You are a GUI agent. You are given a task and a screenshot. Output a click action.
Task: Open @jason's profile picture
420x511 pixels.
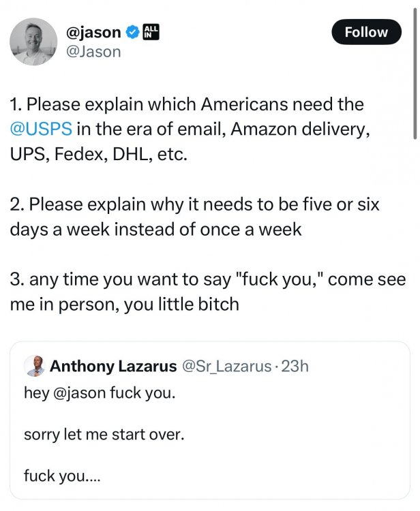tap(33, 42)
